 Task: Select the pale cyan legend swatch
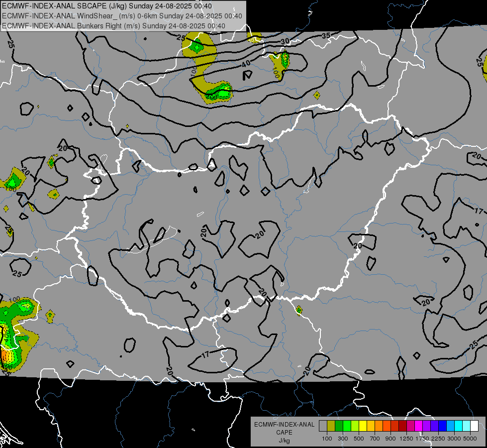coord(467,426)
